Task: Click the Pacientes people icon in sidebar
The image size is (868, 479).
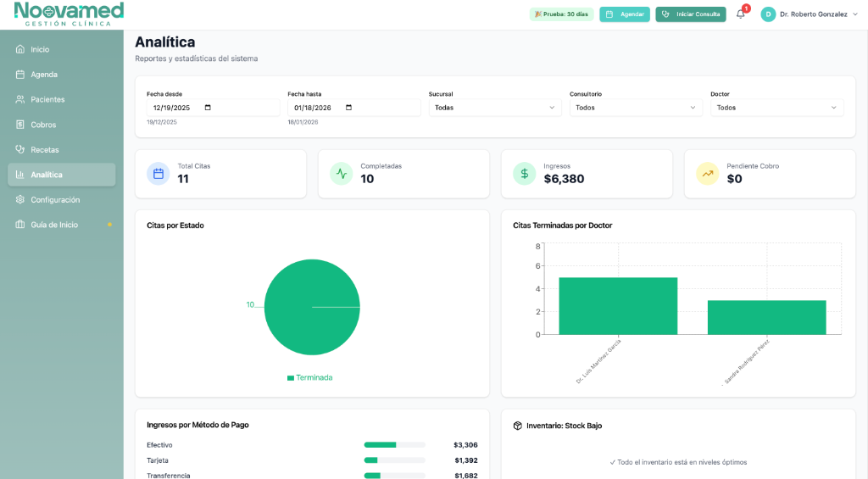Action: pos(20,100)
